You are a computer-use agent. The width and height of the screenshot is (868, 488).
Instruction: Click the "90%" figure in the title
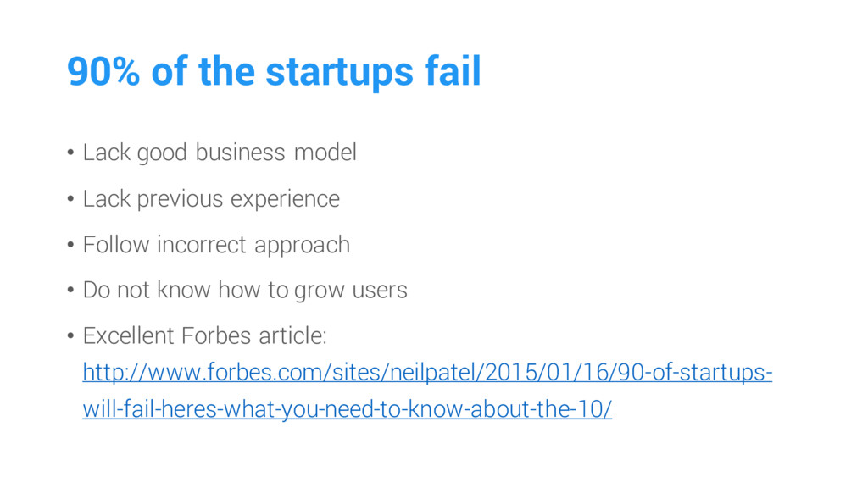pyautogui.click(x=103, y=72)
